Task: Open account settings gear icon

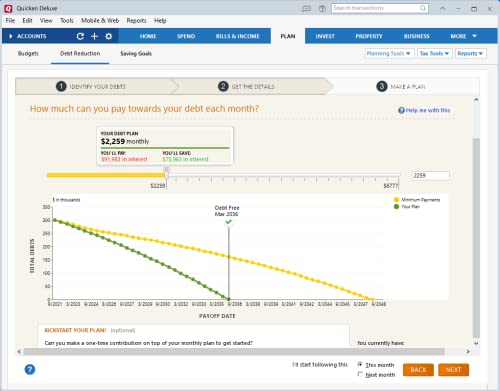Action: pyautogui.click(x=109, y=36)
